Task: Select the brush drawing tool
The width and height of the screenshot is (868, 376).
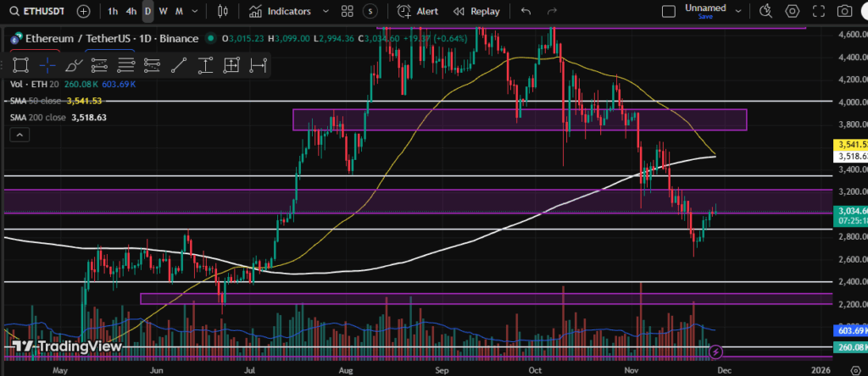Action: [74, 64]
